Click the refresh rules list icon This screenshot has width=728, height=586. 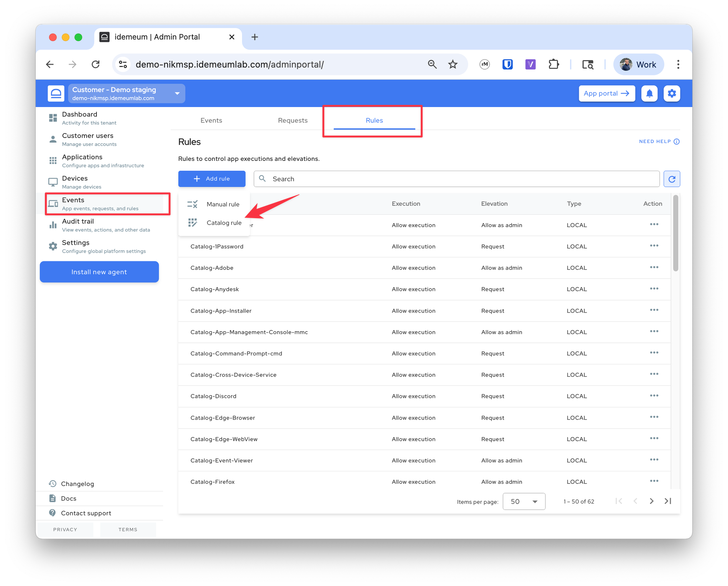tap(672, 179)
